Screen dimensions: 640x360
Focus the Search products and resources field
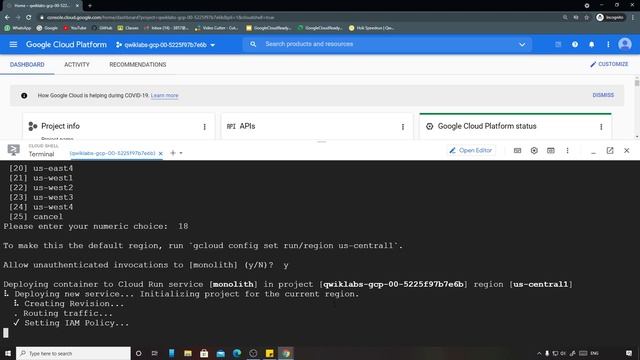pos(388,44)
